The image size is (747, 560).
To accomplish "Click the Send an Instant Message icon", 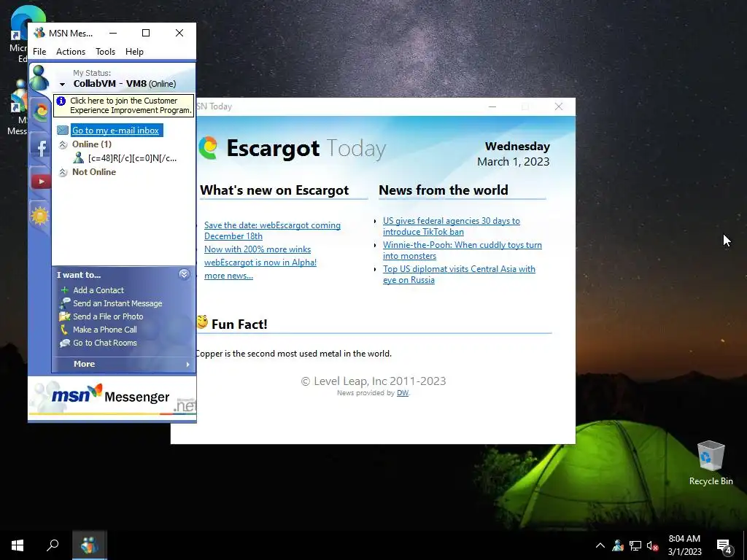I will click(x=65, y=303).
